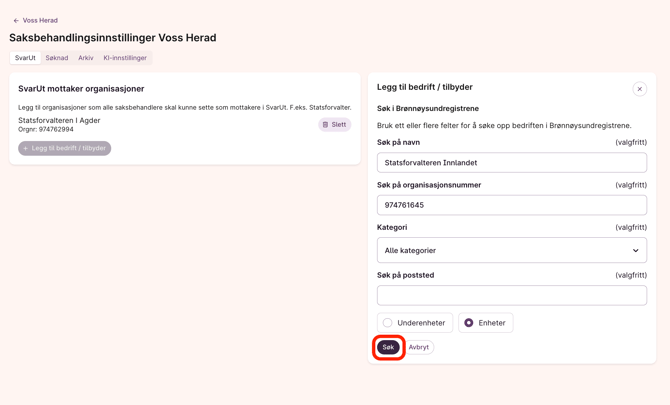
Task: Click the back arrow icon beside Voss Herad
Action: click(16, 20)
